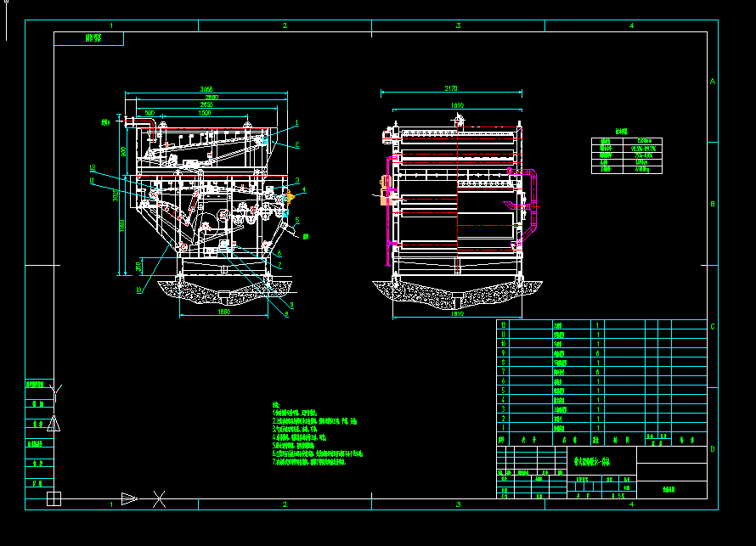Select row number 5 in the parts list
756x546 pixels.
click(503, 391)
